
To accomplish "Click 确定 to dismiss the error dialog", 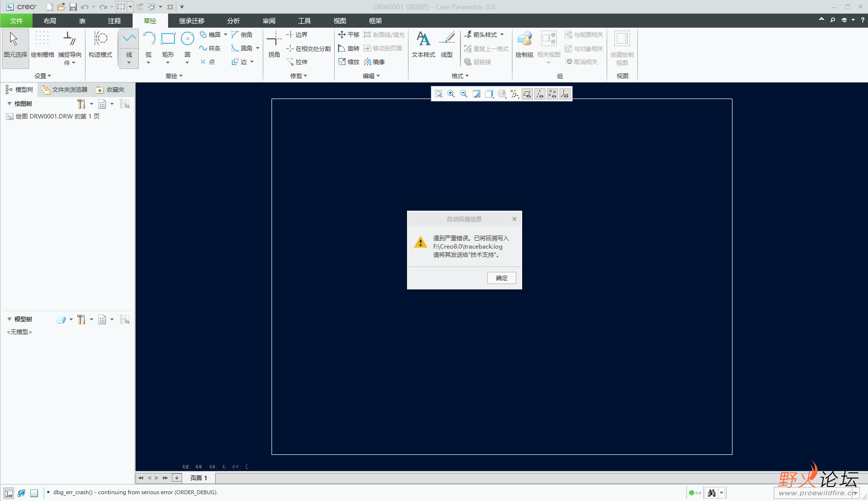I will pyautogui.click(x=502, y=278).
